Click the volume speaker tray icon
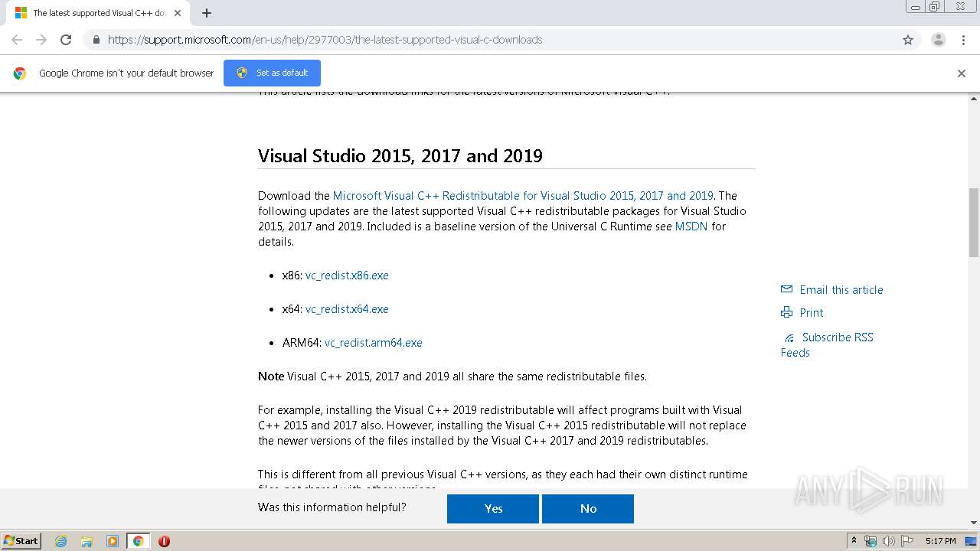This screenshot has width=980, height=551. 889,541
